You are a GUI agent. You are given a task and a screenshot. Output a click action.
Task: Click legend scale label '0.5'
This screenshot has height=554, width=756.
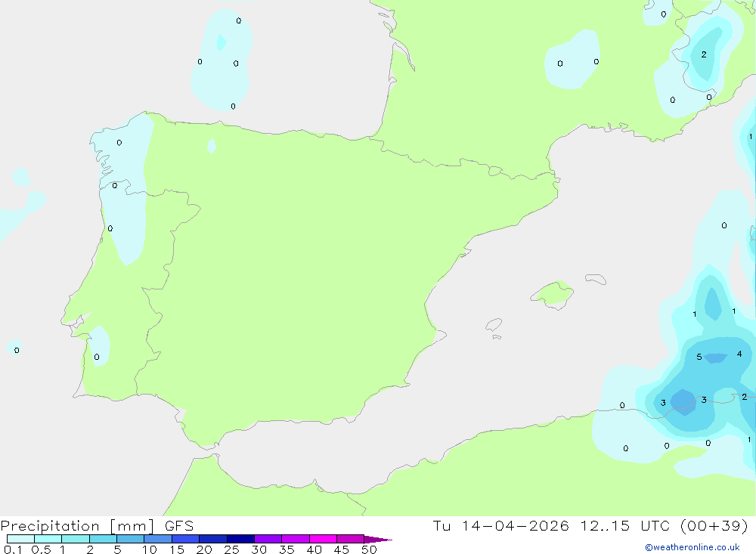[x=41, y=549]
